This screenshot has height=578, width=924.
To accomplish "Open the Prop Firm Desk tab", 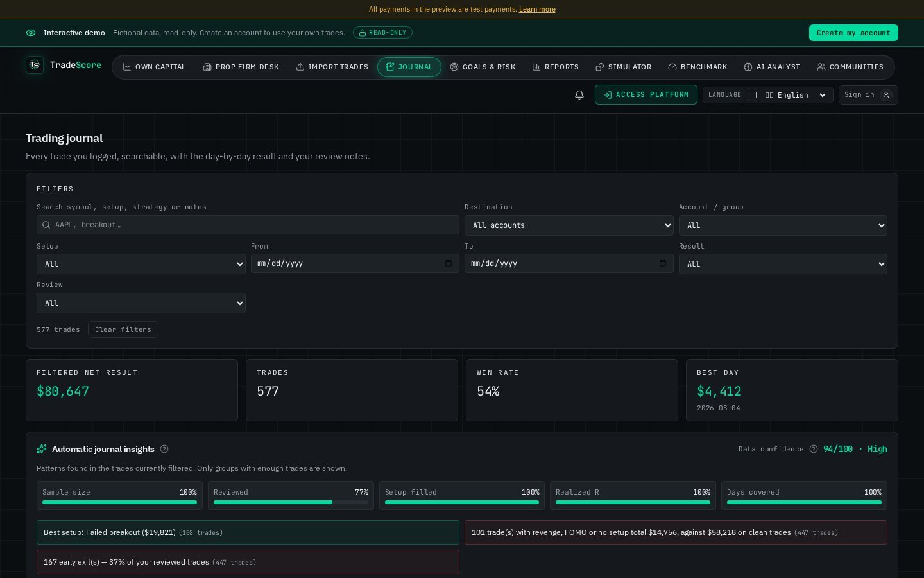I will tap(241, 67).
